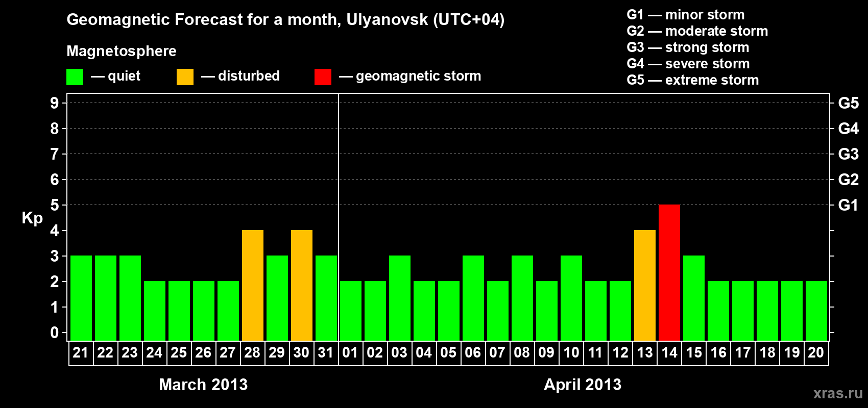Click date label 20 on the axis

(816, 353)
